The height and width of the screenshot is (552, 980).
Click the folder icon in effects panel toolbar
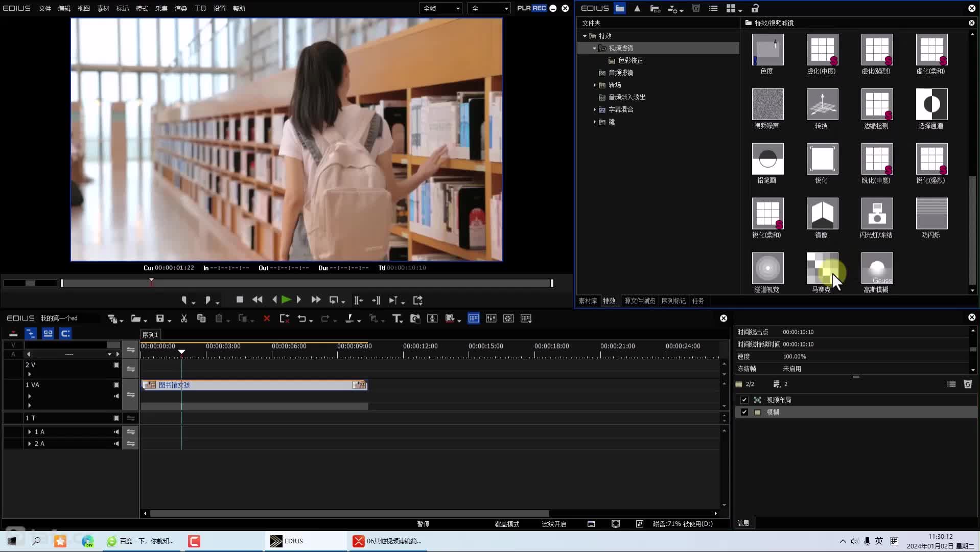point(620,8)
